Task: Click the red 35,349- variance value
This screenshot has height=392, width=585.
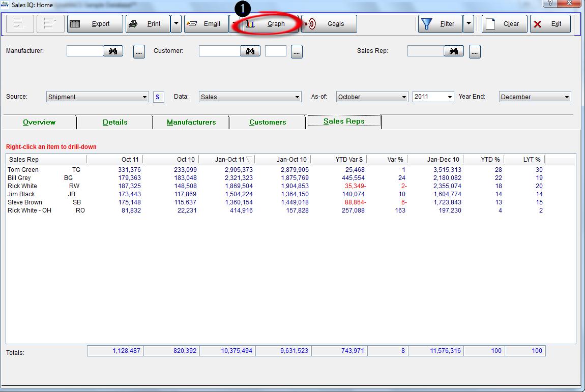Action: point(355,186)
